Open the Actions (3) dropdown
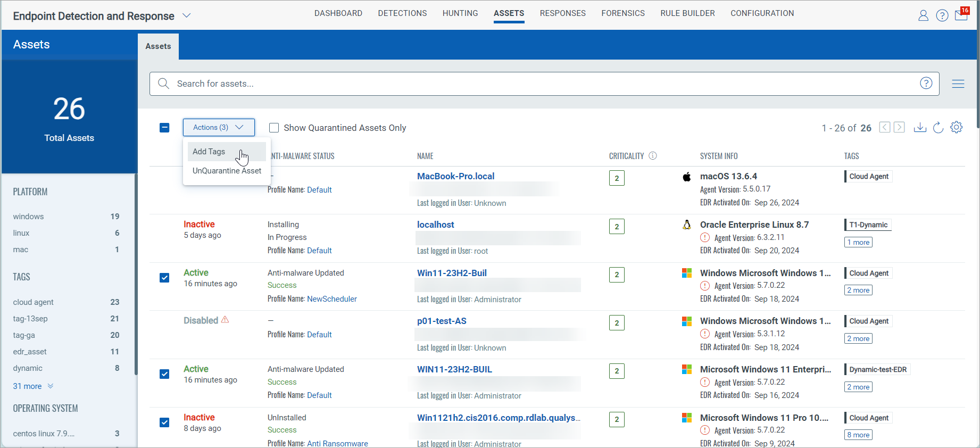This screenshot has height=448, width=980. (x=219, y=127)
